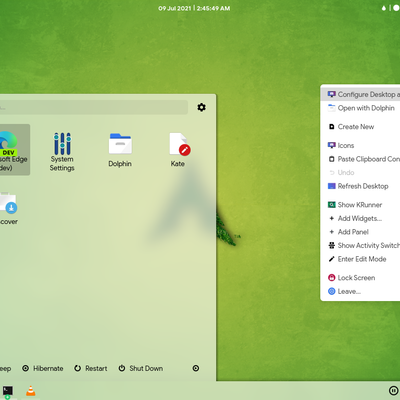Select Configure Desktop in the context menu
The image size is (400, 400).
pyautogui.click(x=360, y=95)
